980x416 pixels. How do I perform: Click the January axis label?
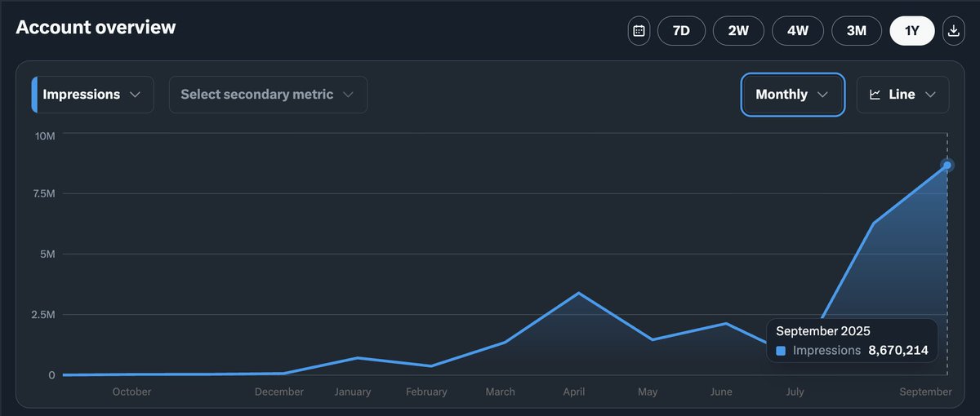point(353,392)
